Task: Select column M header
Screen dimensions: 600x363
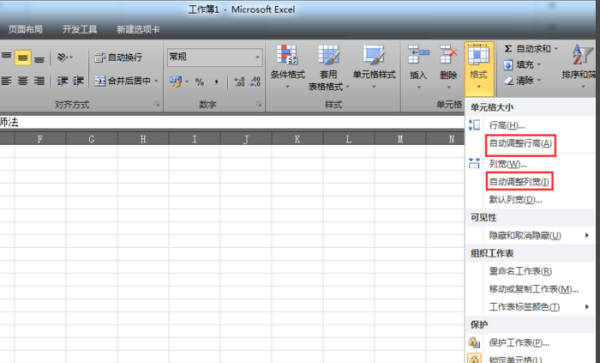Action: [400, 139]
